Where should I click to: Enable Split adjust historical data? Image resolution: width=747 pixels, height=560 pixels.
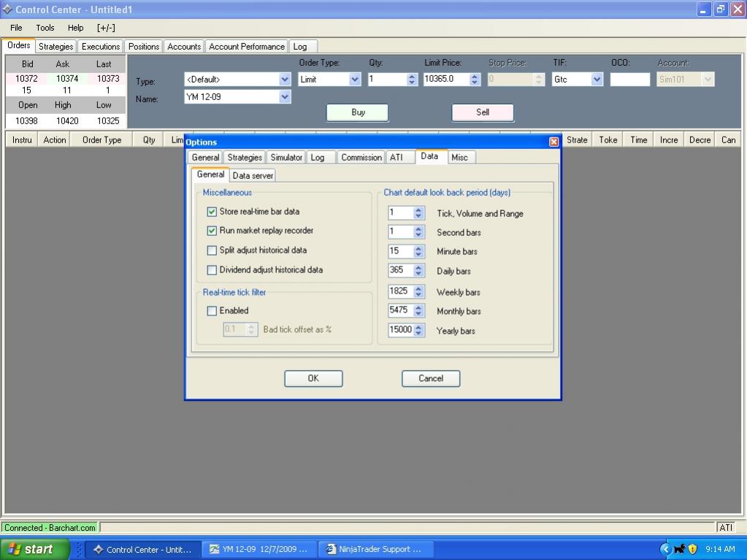point(212,250)
